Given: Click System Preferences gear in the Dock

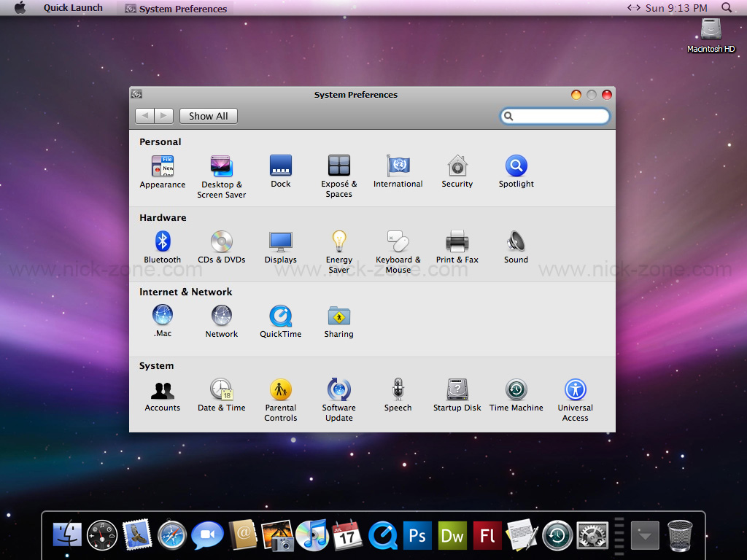Looking at the screenshot, I should pos(592,535).
